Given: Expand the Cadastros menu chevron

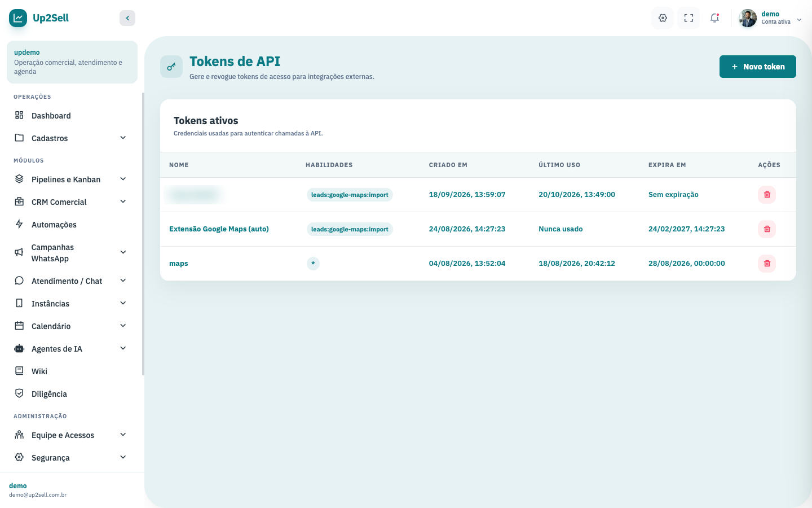Looking at the screenshot, I should tap(123, 138).
